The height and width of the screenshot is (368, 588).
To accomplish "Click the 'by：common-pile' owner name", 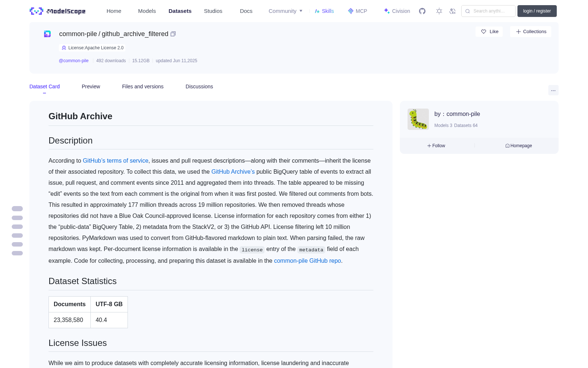I will (457, 114).
